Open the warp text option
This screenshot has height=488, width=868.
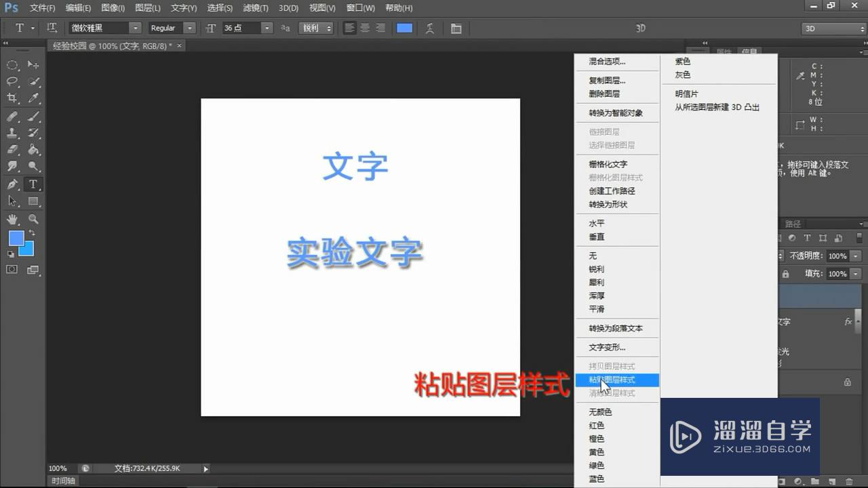click(430, 28)
